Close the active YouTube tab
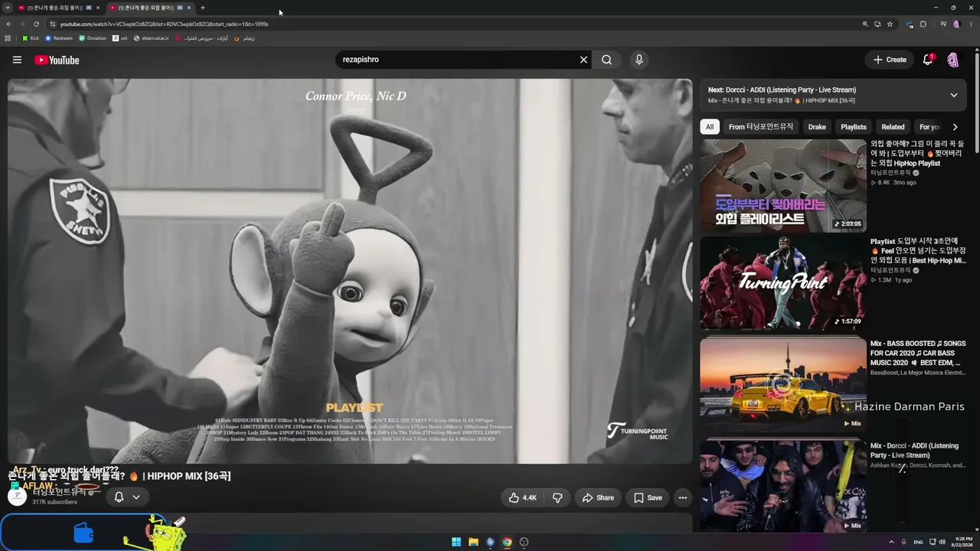The image size is (980, 551). pos(188,8)
